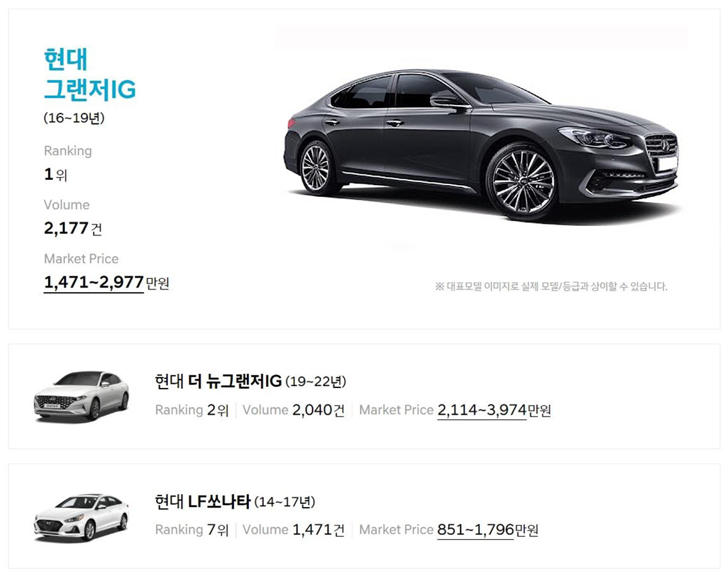Open the white 더 뉴그랜저IG car thumbnail
The image size is (728, 578).
(81, 395)
